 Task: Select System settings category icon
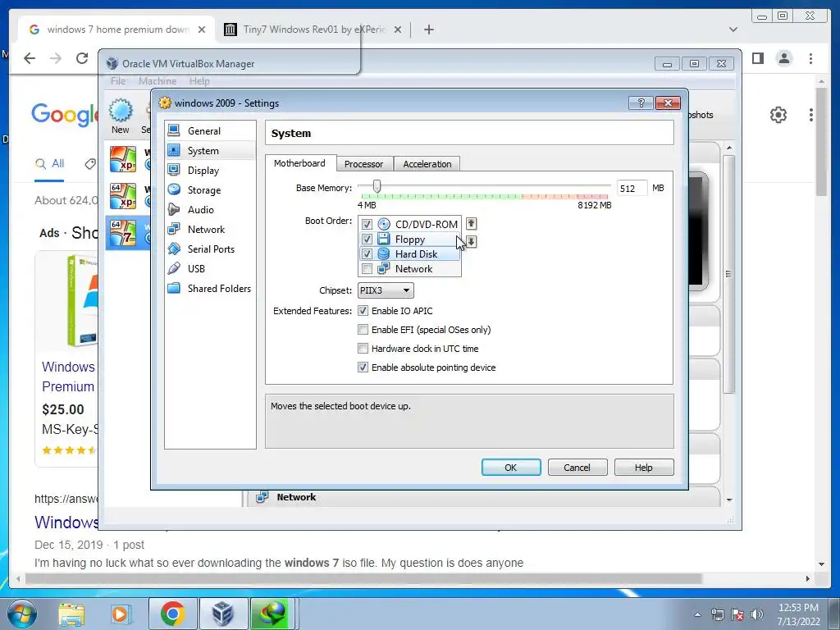point(174,150)
